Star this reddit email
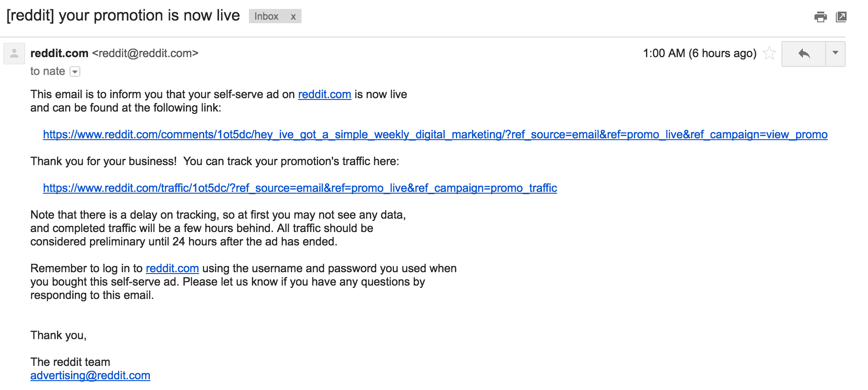This screenshot has width=868, height=390. click(x=769, y=54)
